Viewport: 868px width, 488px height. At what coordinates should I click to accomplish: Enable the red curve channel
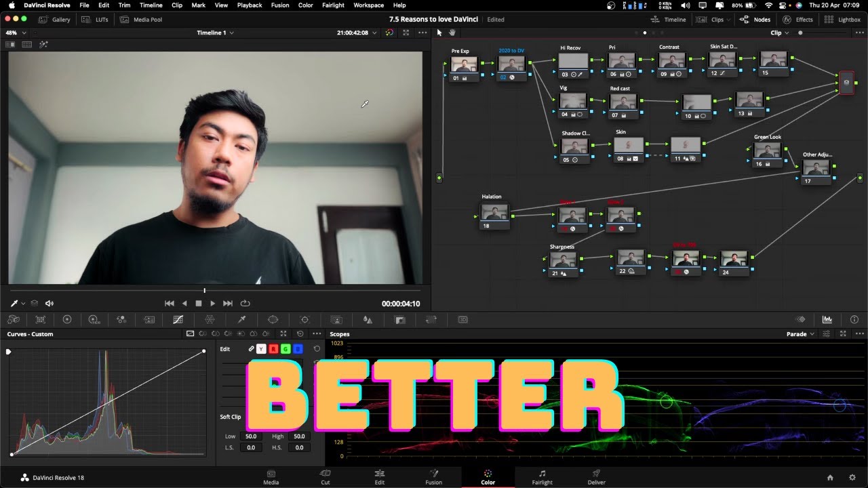click(x=274, y=349)
